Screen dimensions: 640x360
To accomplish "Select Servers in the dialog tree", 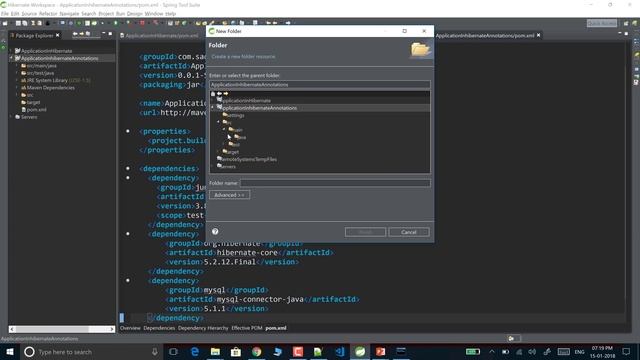I will [x=227, y=167].
